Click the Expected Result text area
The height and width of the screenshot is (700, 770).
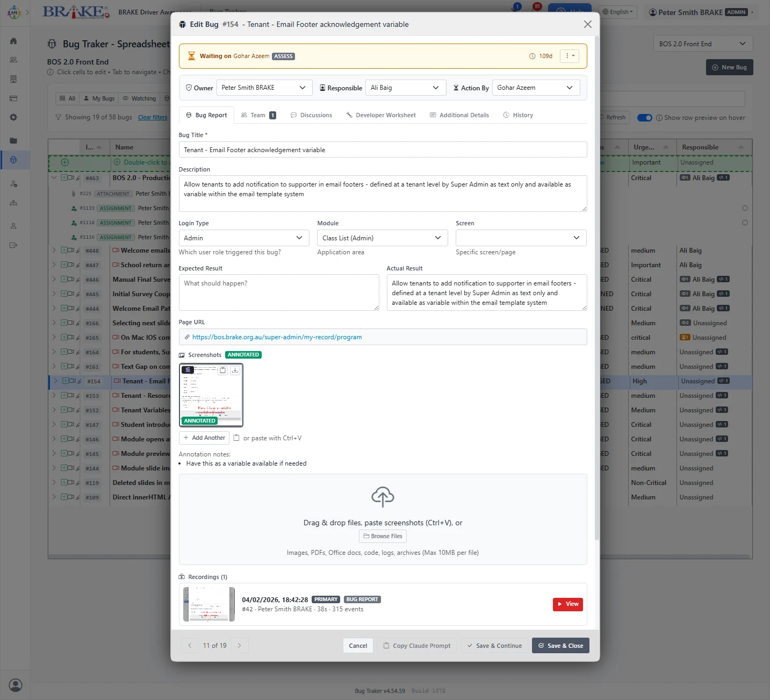coord(279,292)
